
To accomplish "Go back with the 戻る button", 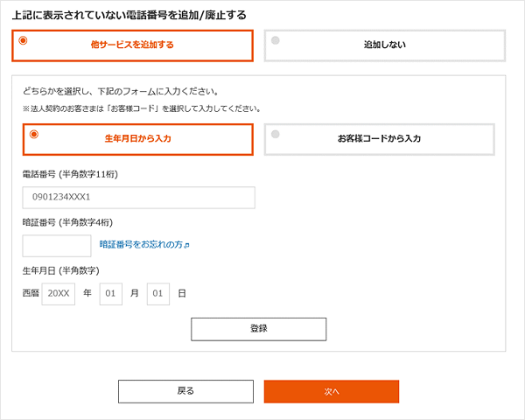I will point(185,391).
